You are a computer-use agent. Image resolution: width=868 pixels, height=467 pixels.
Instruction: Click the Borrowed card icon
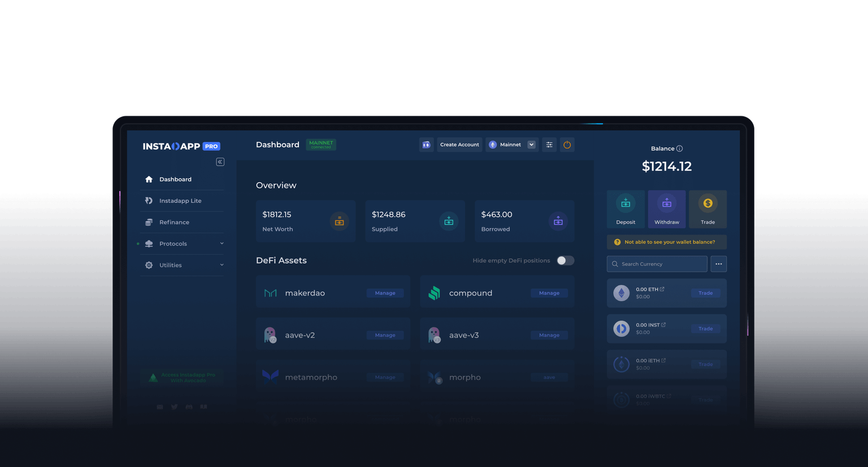click(x=558, y=221)
